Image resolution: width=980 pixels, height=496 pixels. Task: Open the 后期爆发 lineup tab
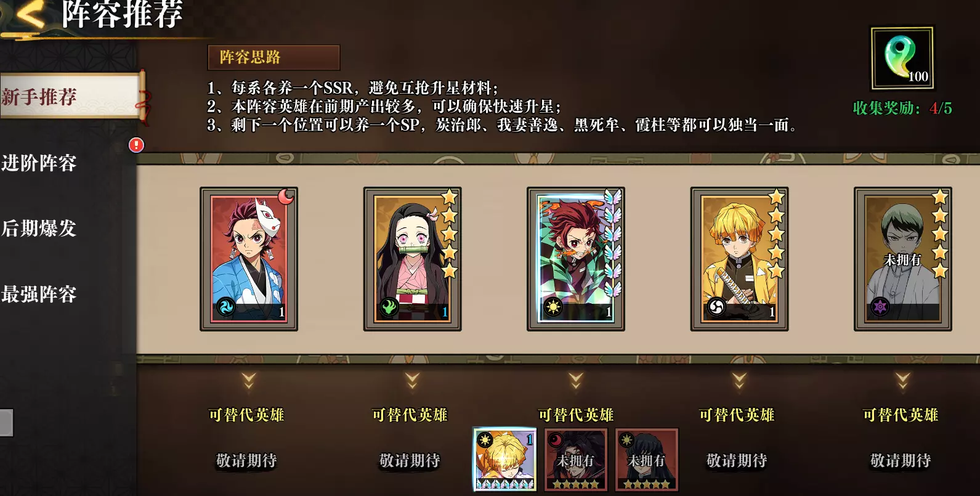tap(39, 229)
